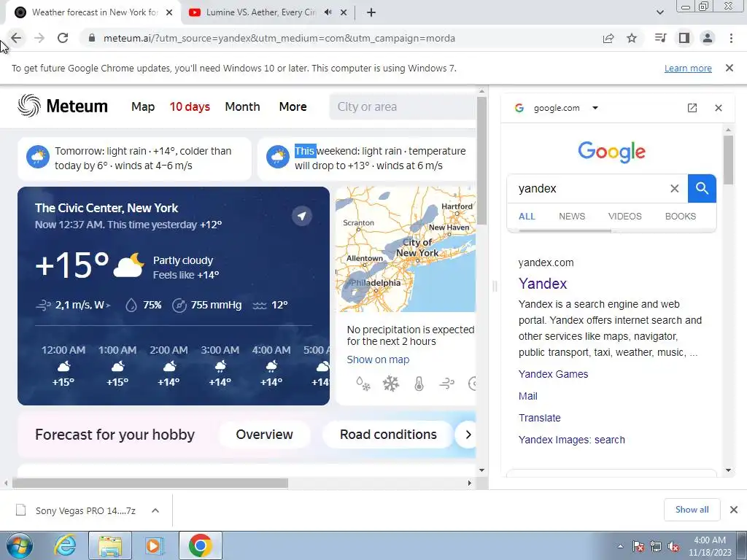Open the Translate sitelink
The height and width of the screenshot is (560, 747).
(539, 418)
